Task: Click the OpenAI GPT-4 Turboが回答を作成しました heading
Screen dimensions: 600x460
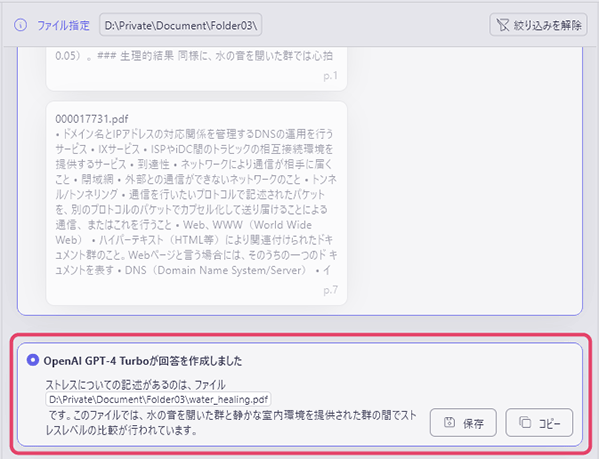Action: tap(143, 361)
